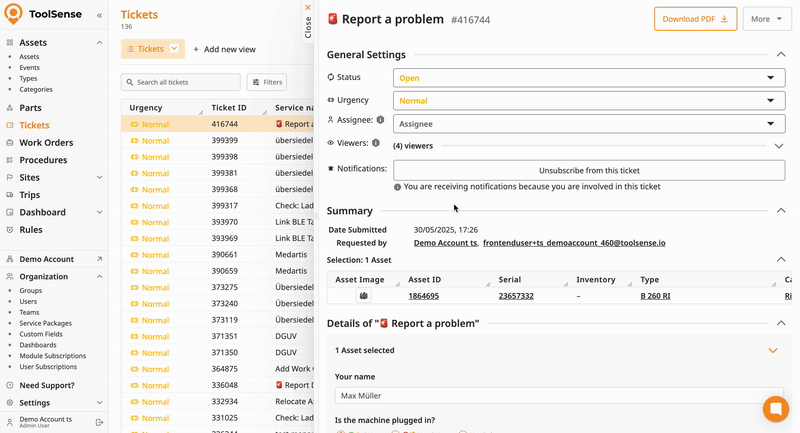Click the Filters button
Viewport: 800px width, 433px height.
[x=267, y=82]
